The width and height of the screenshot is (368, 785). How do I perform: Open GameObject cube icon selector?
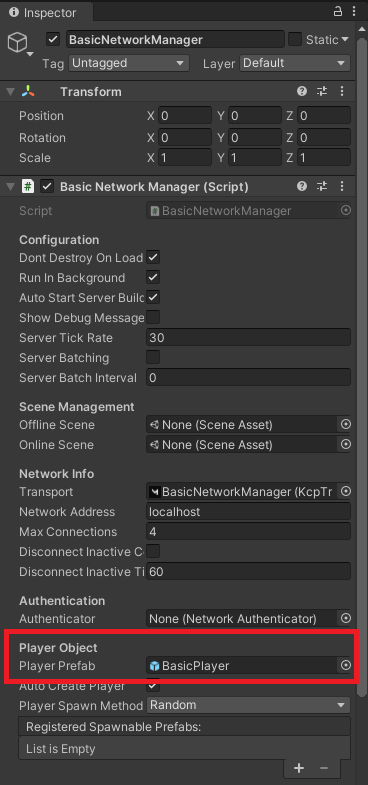tap(19, 43)
